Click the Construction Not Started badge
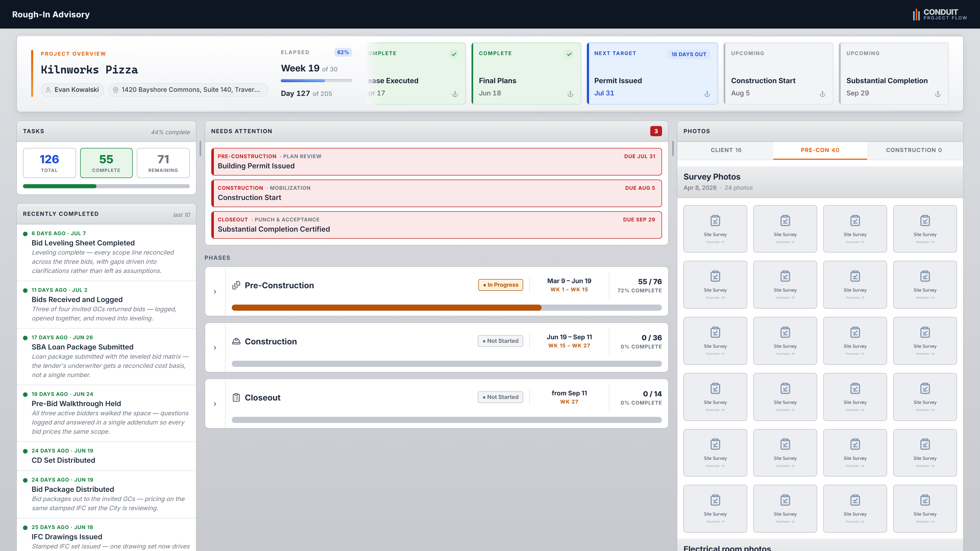Viewport: 980px width, 551px height. point(500,341)
